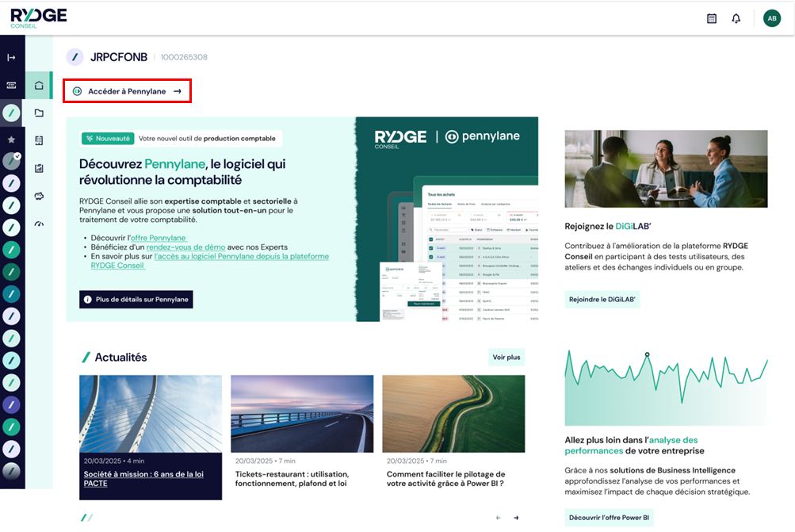
Task: Click the RYDGE Conseil logo
Action: click(x=39, y=18)
